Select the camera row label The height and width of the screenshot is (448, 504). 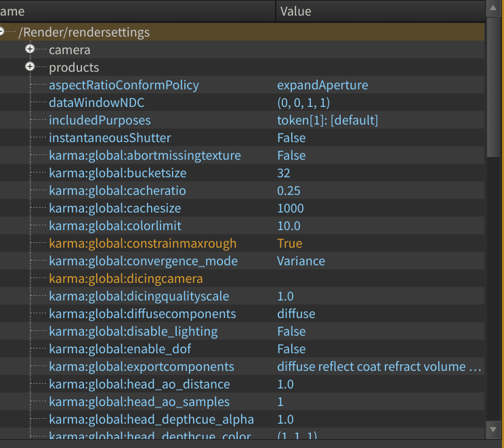(69, 50)
